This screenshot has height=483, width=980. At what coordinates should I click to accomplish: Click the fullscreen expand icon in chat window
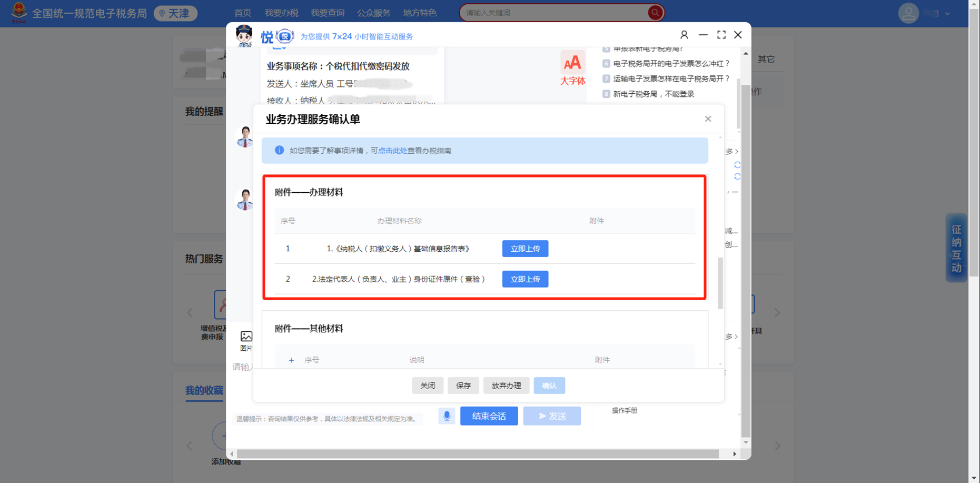[x=721, y=35]
